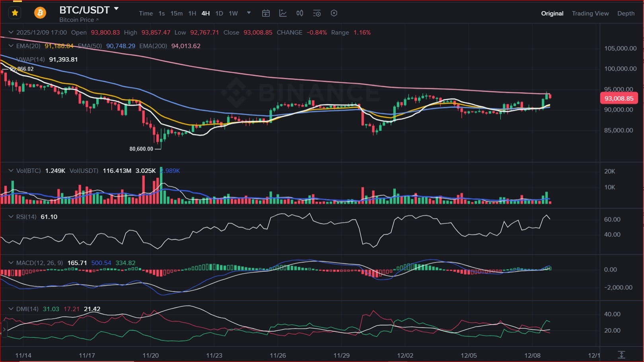Collapse the EMA(20) indicator legend chevron

11,46
